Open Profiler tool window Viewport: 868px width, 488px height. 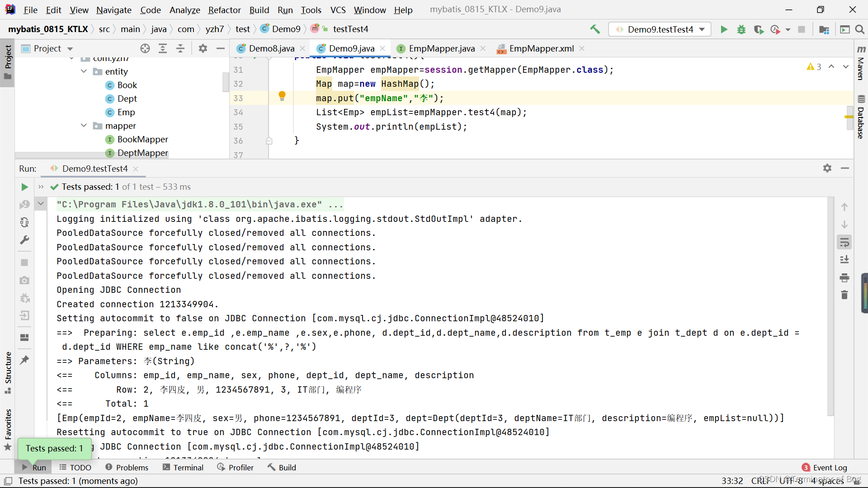pyautogui.click(x=236, y=468)
